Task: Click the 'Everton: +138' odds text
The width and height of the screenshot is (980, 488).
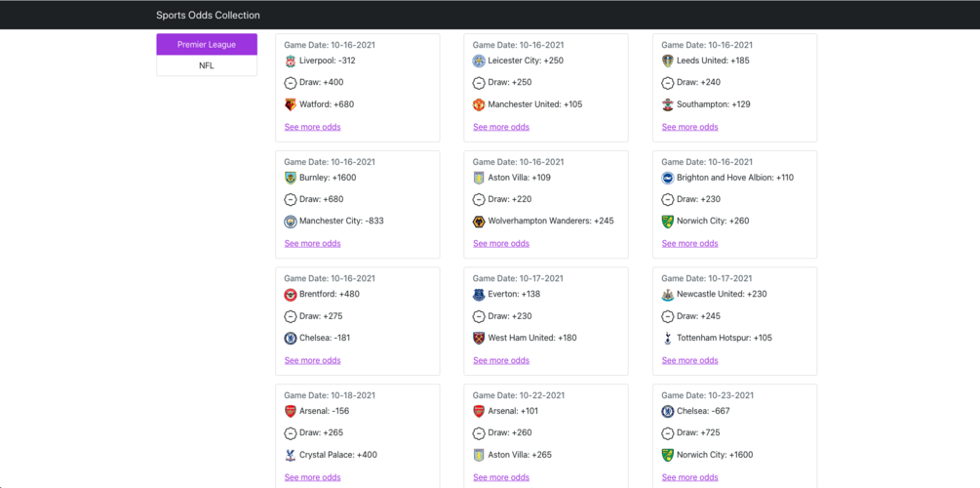Action: (514, 294)
